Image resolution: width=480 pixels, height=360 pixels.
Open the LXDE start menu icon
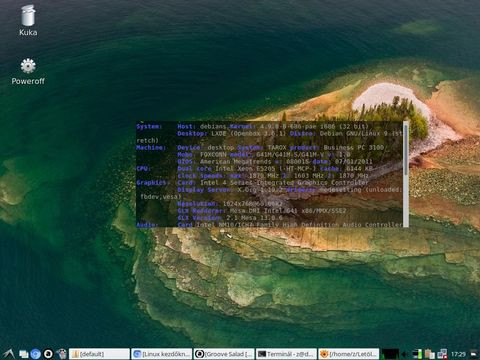pos(8,354)
